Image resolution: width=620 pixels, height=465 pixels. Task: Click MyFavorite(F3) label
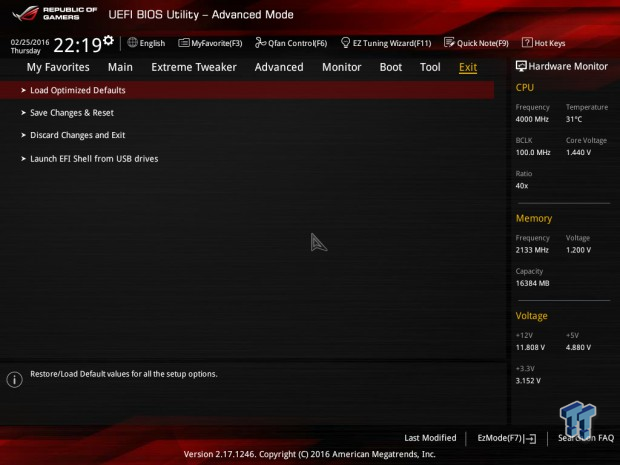click(217, 43)
